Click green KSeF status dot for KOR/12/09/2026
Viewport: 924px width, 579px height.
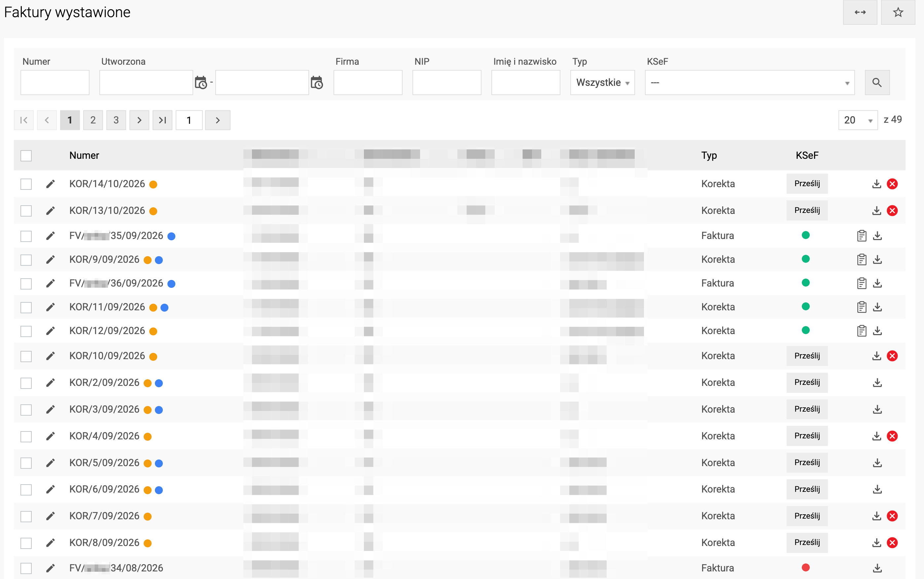[806, 330]
